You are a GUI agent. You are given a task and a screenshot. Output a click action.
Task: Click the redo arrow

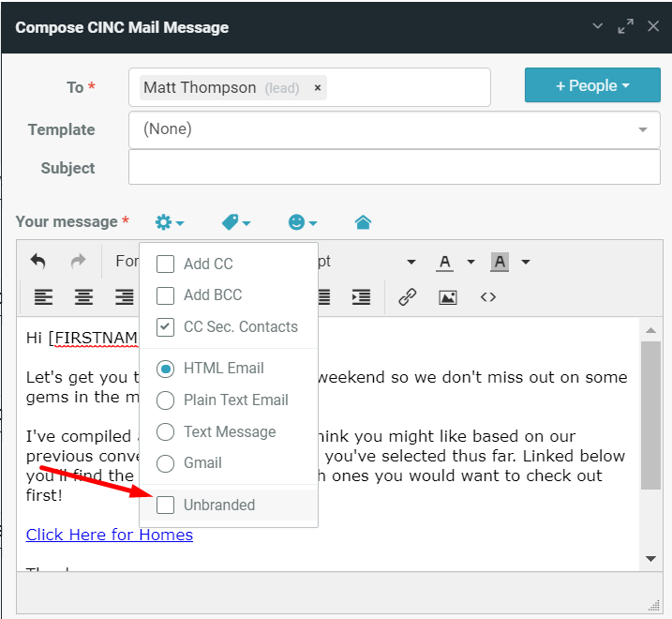(x=79, y=261)
